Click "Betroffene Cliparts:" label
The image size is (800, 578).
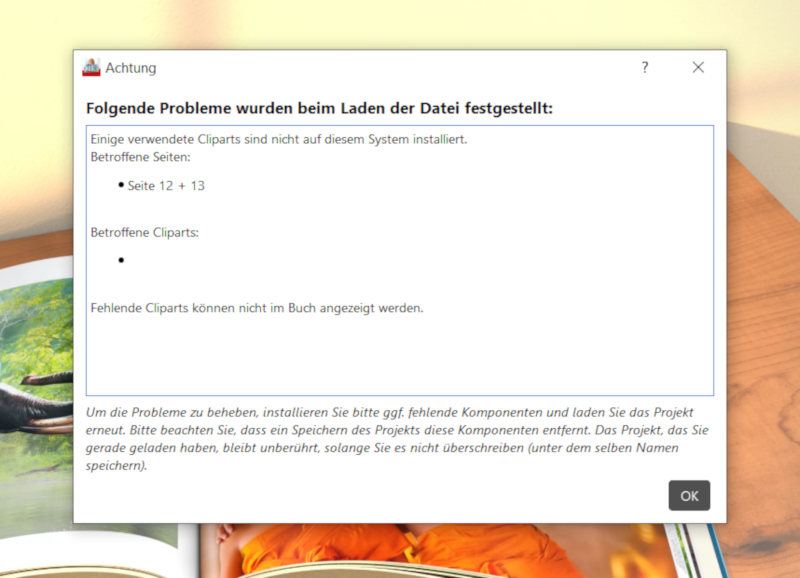click(x=144, y=233)
